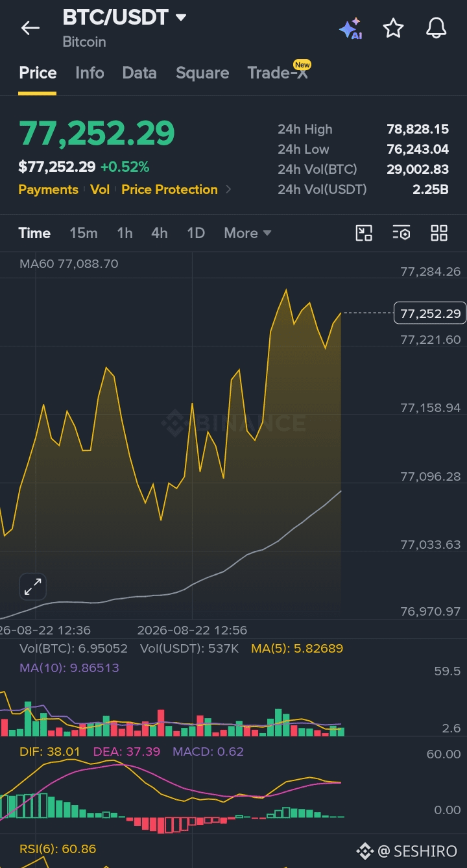Open chart indicator settings icon
Screen dimensions: 467x868
tap(401, 233)
